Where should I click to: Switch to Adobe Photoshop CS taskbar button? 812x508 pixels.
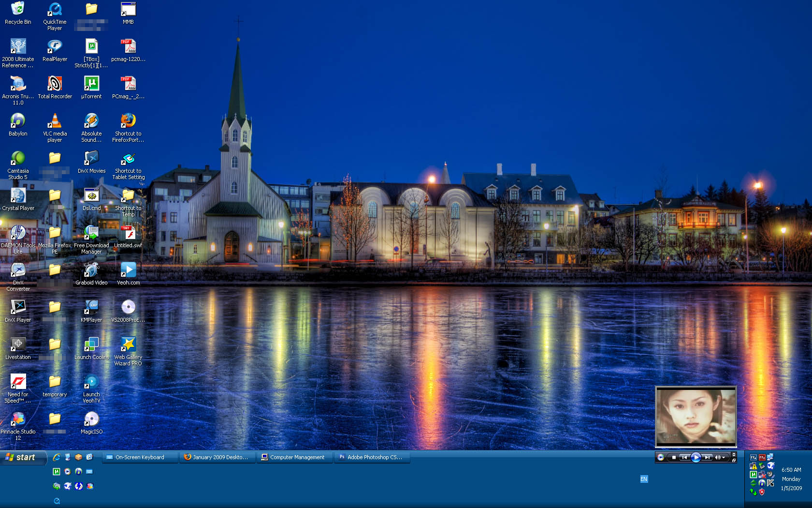click(372, 457)
